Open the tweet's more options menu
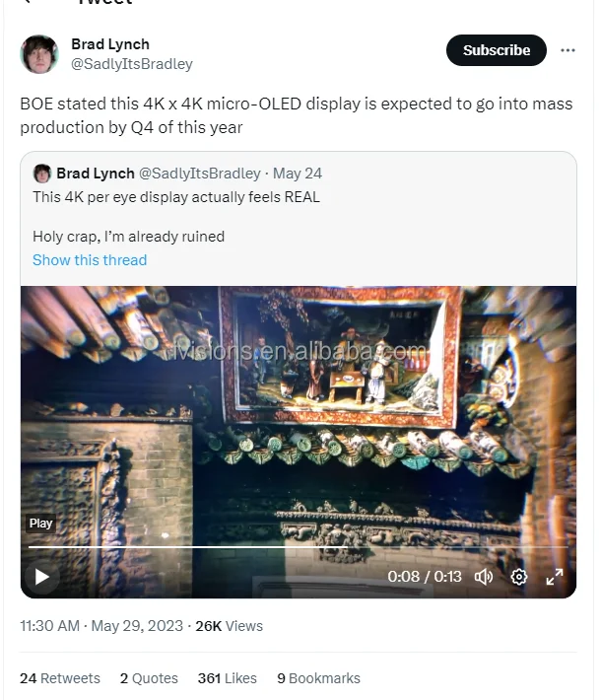 pyautogui.click(x=567, y=50)
